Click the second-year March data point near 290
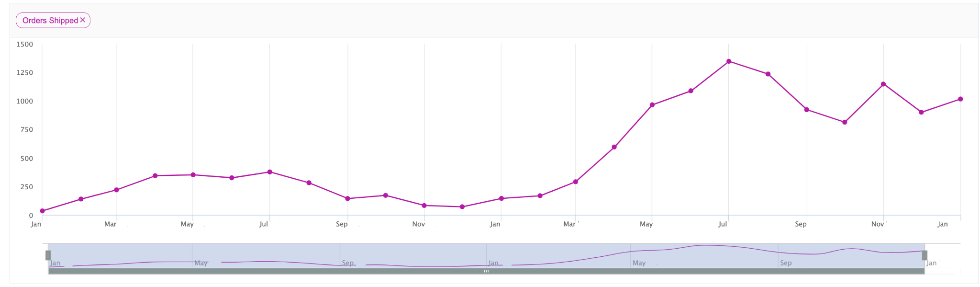The height and width of the screenshot is (287, 980). [576, 182]
